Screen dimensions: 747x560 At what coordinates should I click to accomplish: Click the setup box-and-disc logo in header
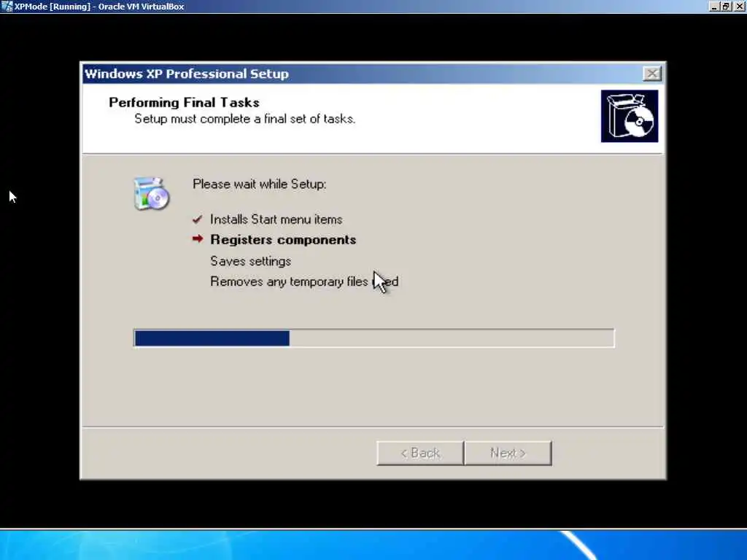tap(630, 116)
